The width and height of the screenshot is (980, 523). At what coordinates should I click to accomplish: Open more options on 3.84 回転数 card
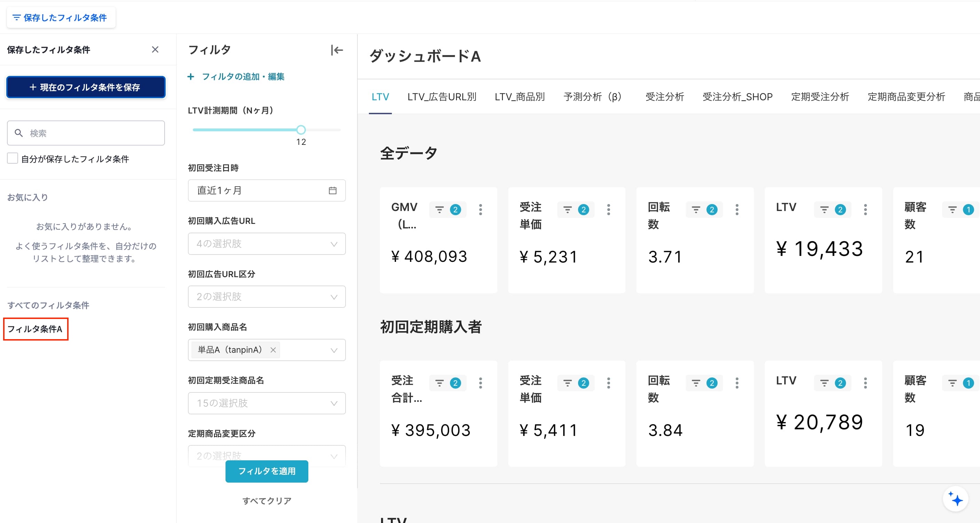point(737,383)
